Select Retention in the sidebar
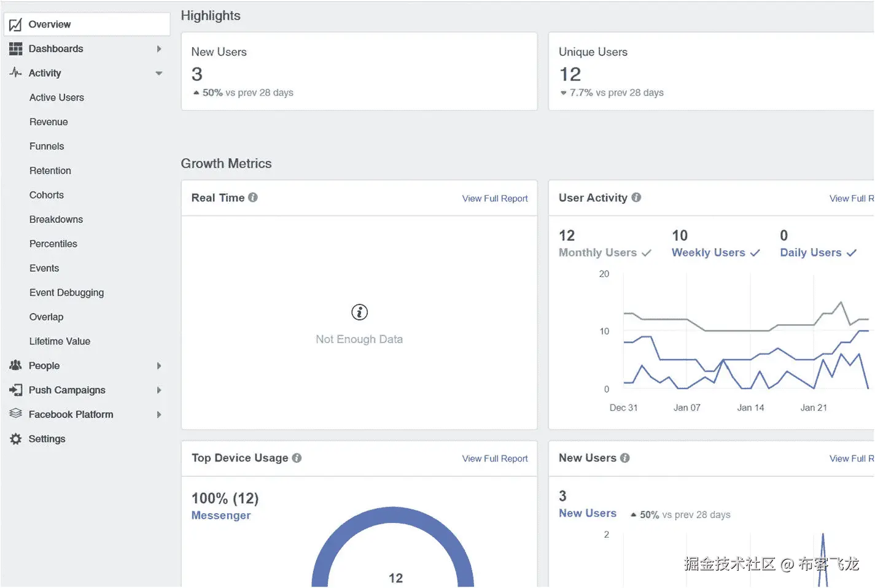Image resolution: width=875 pixels, height=588 pixels. [50, 171]
